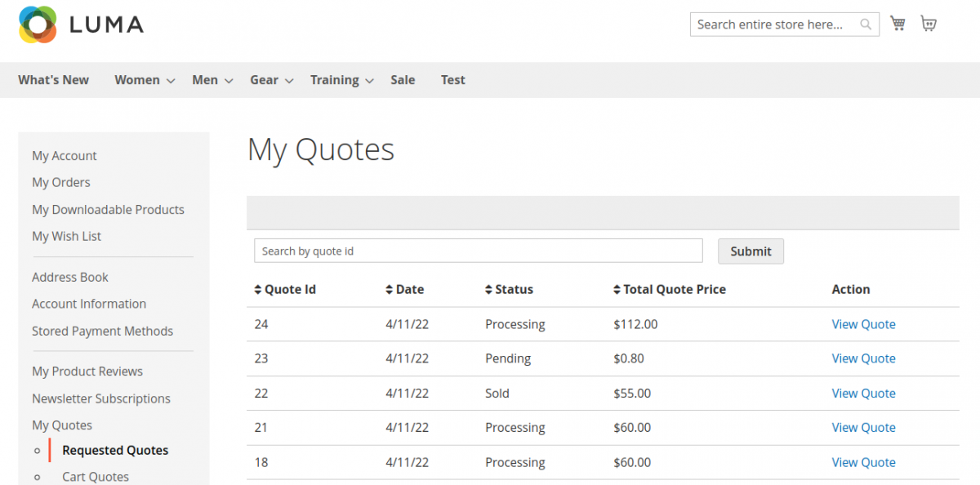This screenshot has width=980, height=485.
Task: Expand the Men navigation dropdown
Action: (212, 79)
